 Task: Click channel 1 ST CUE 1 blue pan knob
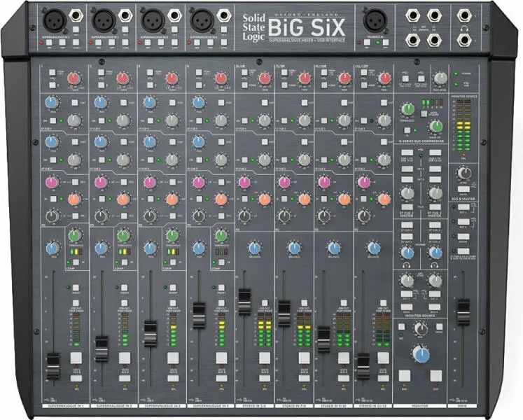point(52,102)
